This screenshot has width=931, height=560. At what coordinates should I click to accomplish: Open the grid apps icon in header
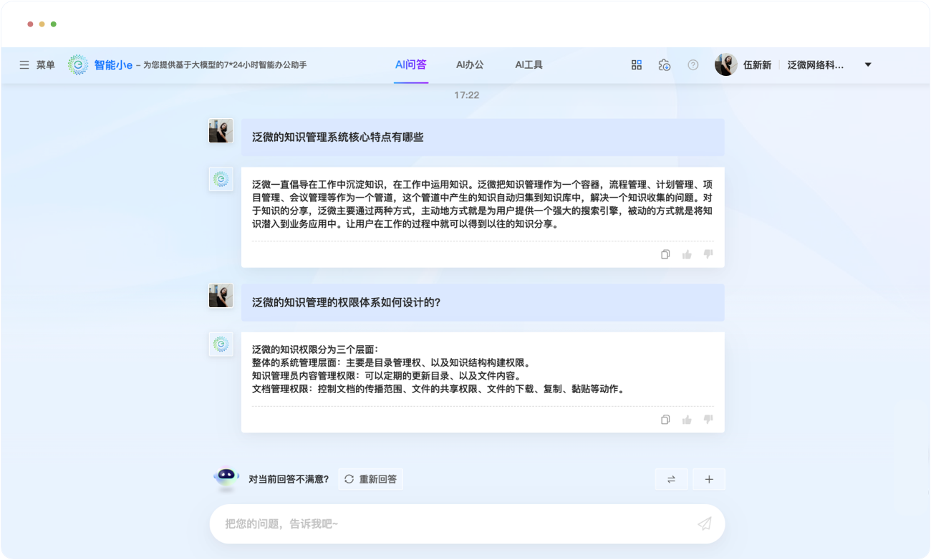tap(636, 65)
